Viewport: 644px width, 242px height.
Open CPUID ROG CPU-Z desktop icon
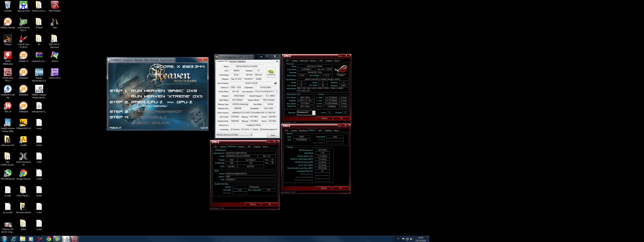point(8,75)
